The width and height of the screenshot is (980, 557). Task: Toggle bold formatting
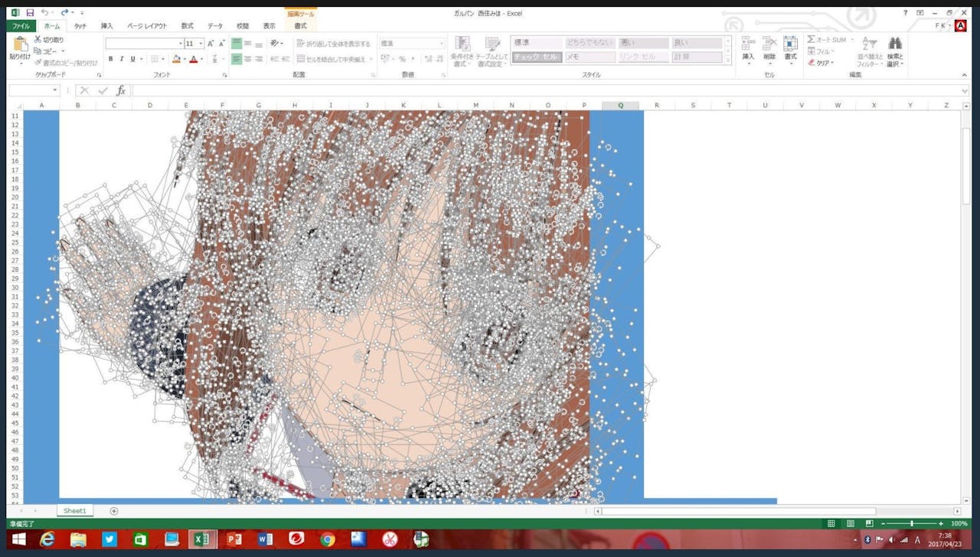coord(110,59)
